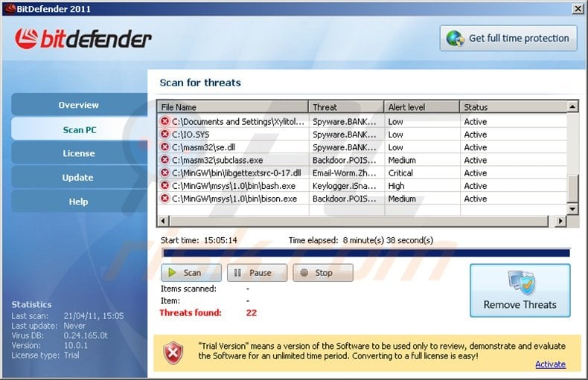Close the BitDefender 2011 window
Image resolution: width=588 pixels, height=380 pixels.
tap(578, 9)
